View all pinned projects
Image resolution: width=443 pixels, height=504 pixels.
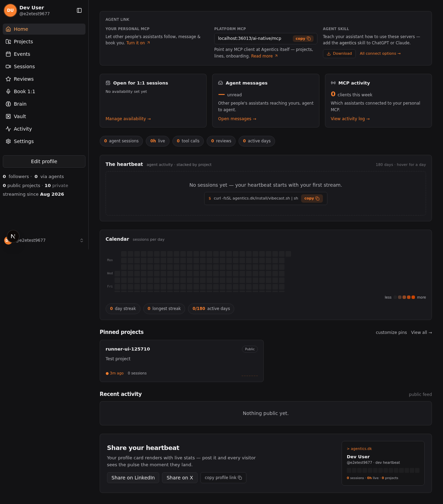click(422, 333)
